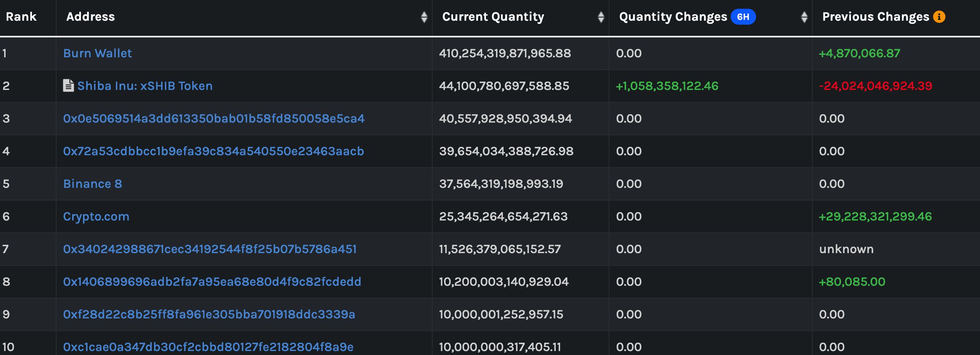
Task: Click the Address column header text
Action: [90, 17]
